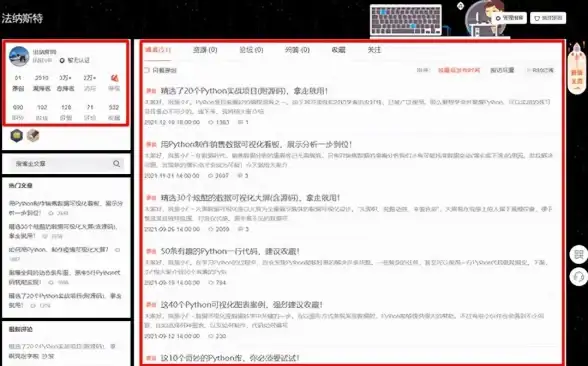The image size is (588, 366).
Task: Click the 管理博客 button at top right
Action: pyautogui.click(x=509, y=18)
